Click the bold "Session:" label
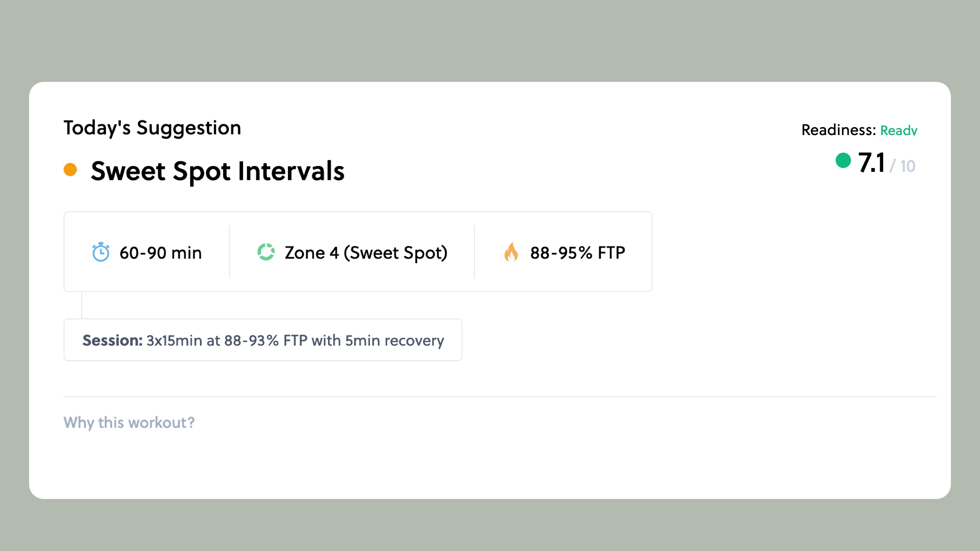This screenshot has width=980, height=551. 113,340
